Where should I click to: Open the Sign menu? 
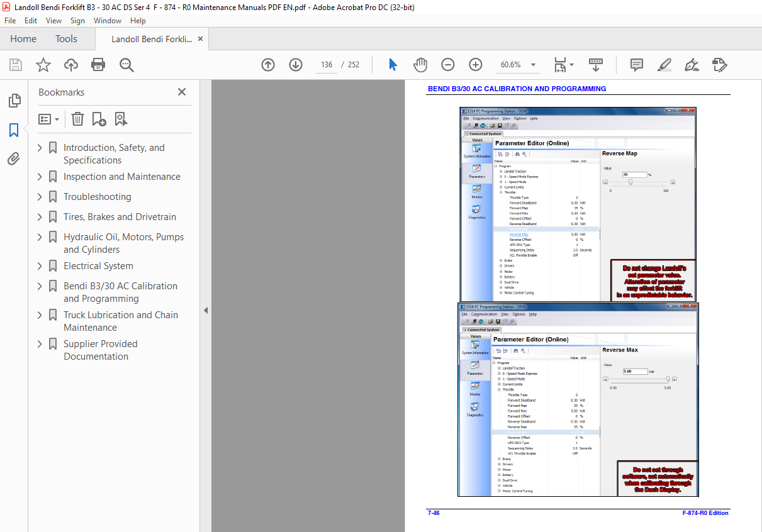[x=77, y=21]
